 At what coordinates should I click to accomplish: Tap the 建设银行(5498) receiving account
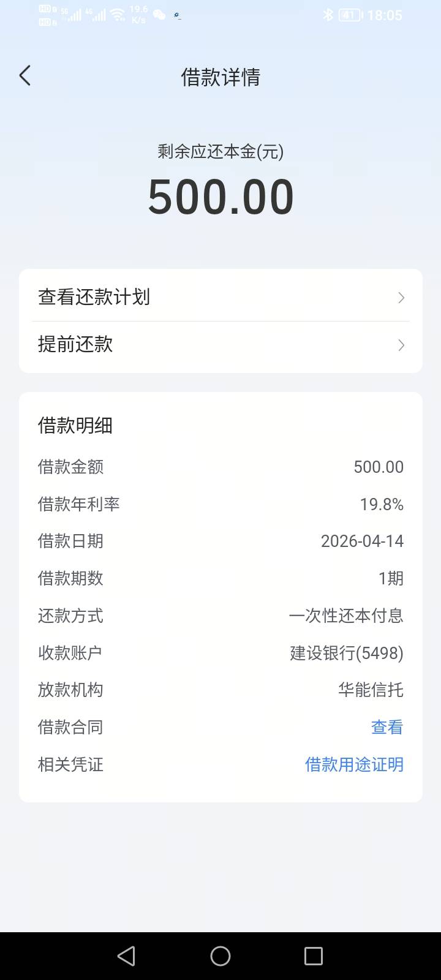(x=347, y=653)
